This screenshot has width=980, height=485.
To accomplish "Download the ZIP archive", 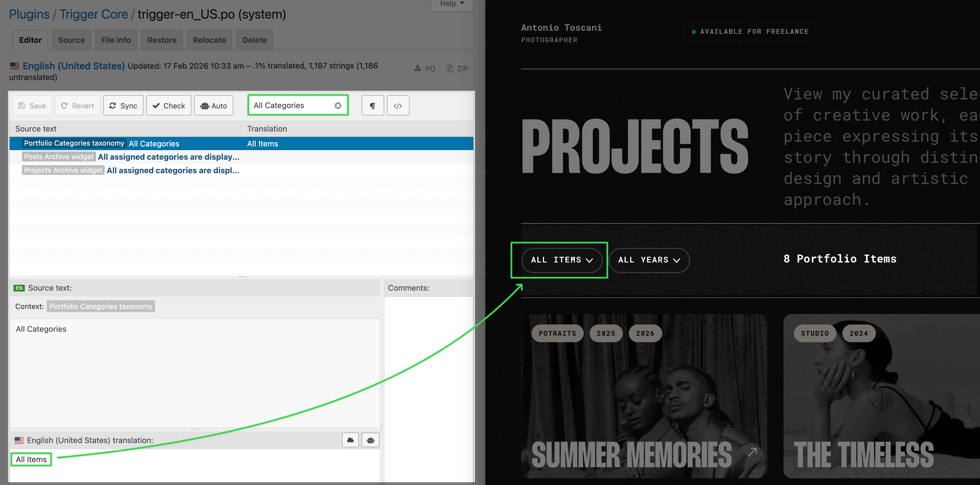I will click(457, 68).
